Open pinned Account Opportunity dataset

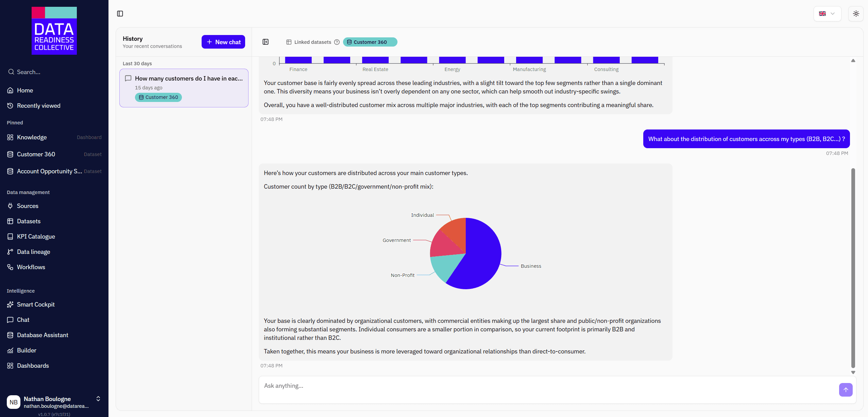(54, 171)
